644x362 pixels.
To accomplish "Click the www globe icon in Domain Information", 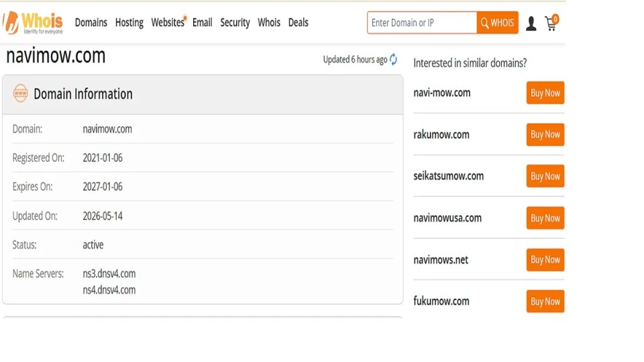I will coord(21,93).
